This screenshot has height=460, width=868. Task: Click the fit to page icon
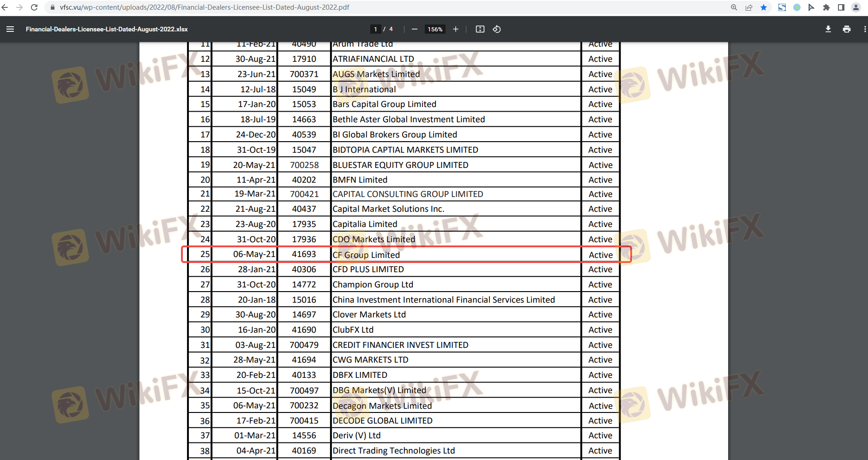point(480,29)
